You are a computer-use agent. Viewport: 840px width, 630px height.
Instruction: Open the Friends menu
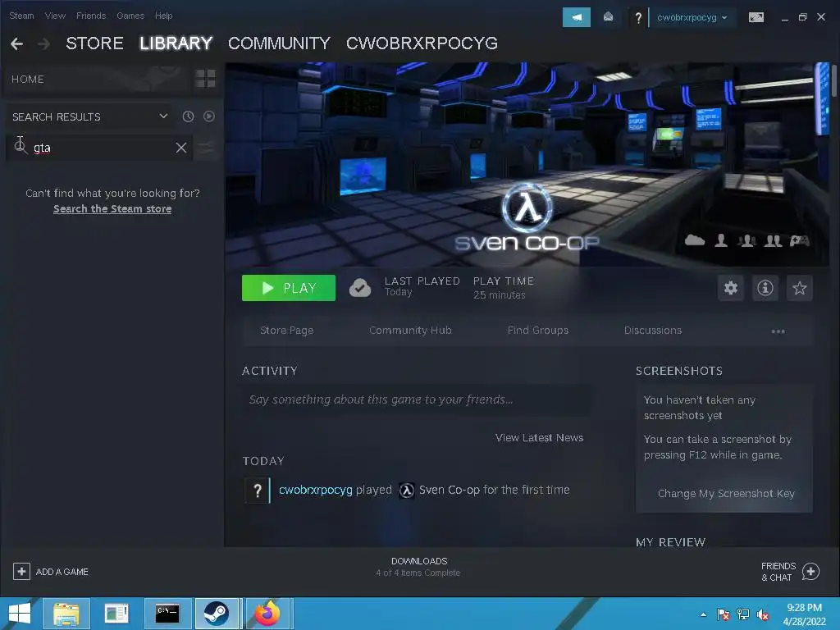91,16
